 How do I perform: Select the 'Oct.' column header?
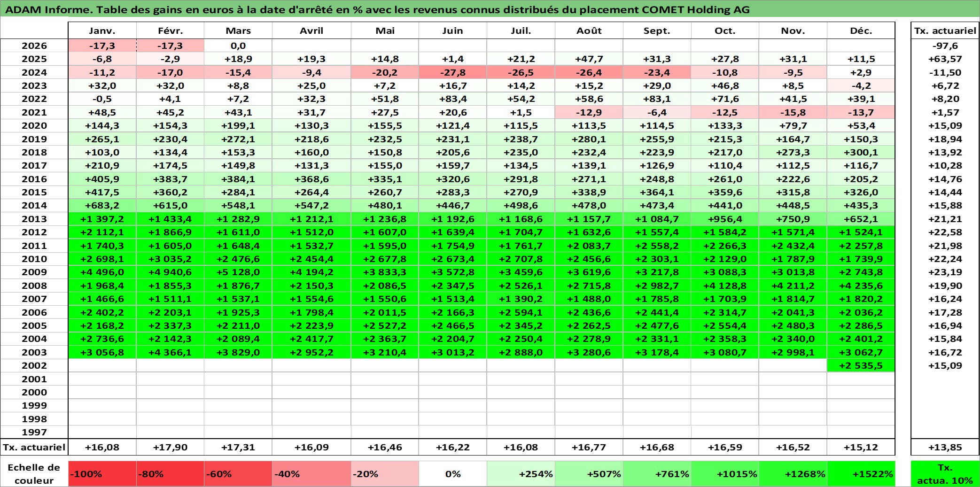pyautogui.click(x=725, y=31)
